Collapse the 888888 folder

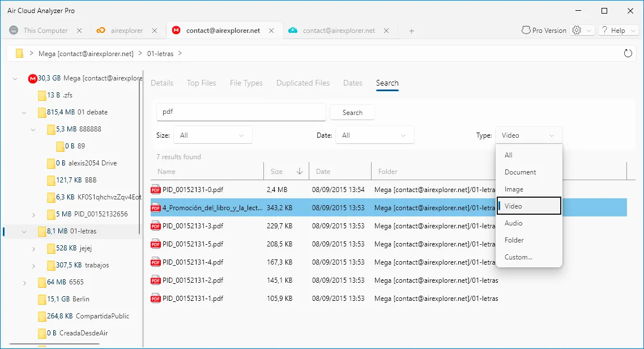(33, 129)
